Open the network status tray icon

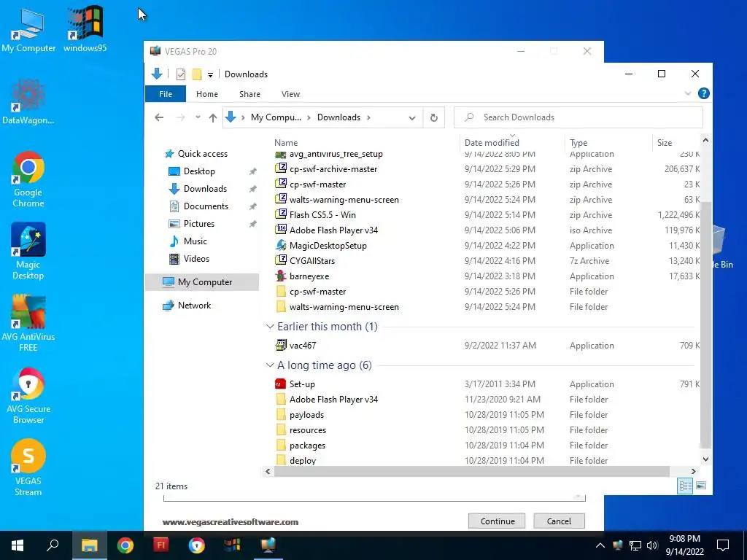[635, 545]
